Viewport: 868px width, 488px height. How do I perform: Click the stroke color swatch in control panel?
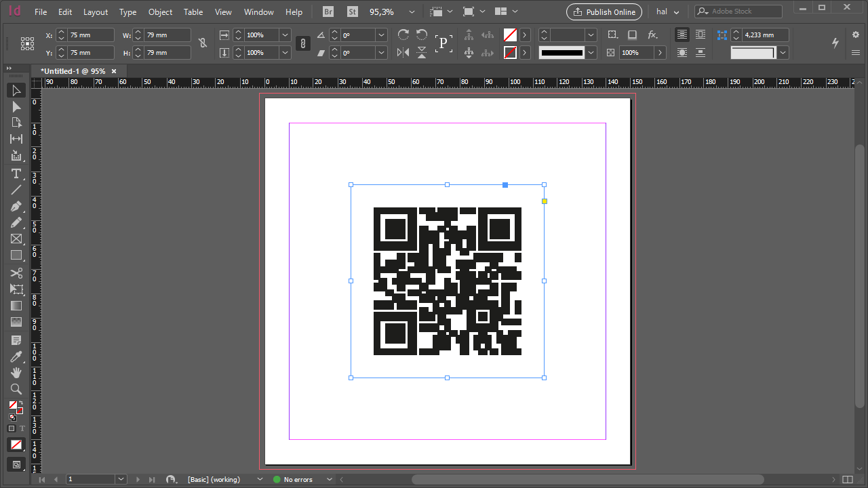[510, 52]
